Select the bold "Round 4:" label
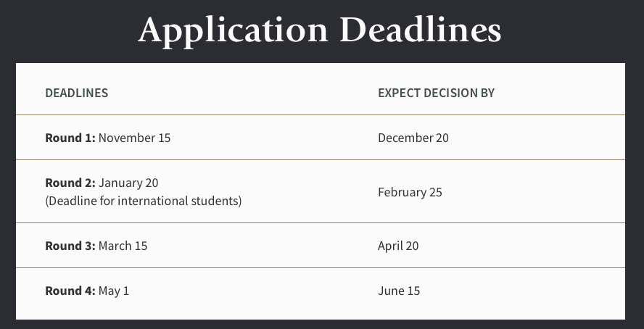 [70, 291]
